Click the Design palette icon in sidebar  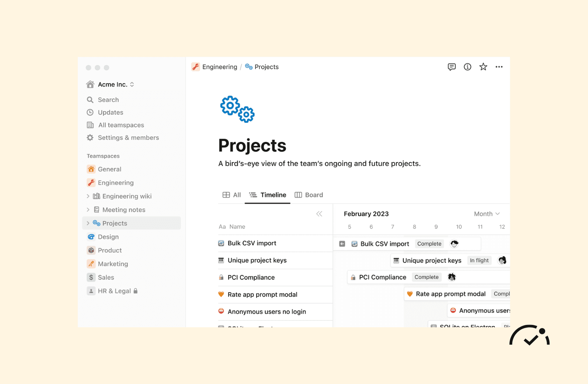[91, 237]
